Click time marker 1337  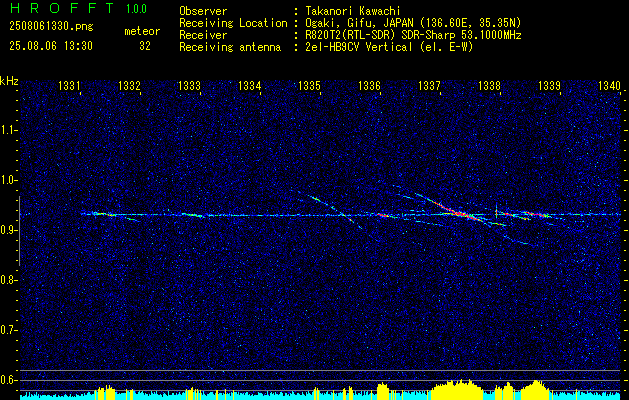(x=429, y=85)
